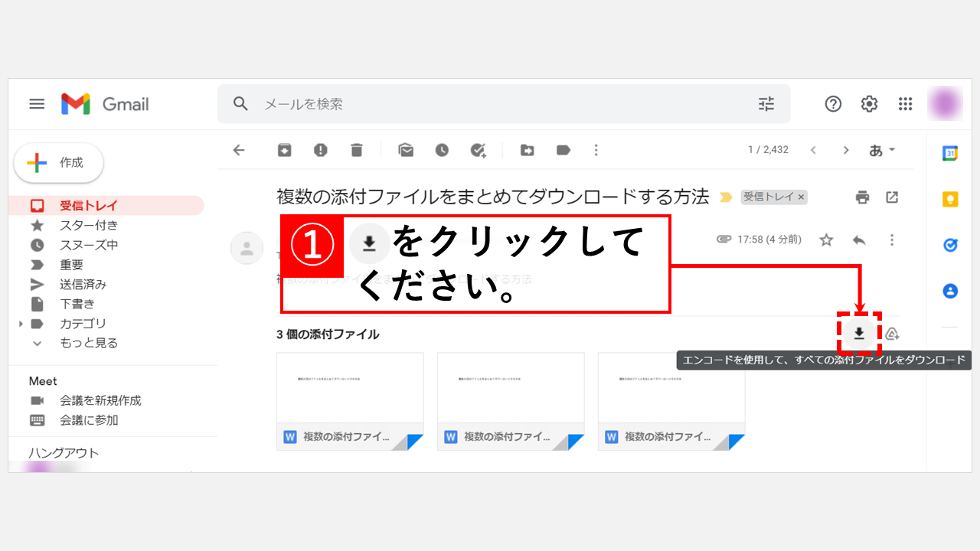This screenshot has width=980, height=551.
Task: Report this email as spam
Action: tap(321, 150)
